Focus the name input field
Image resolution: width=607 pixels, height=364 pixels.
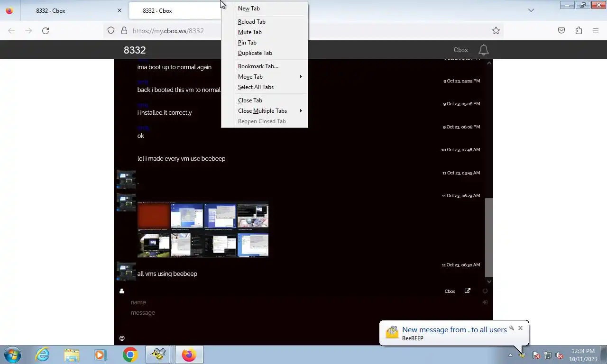(x=303, y=302)
